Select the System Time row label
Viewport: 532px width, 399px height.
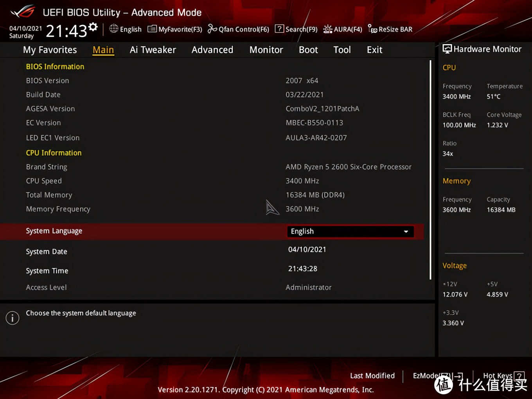(x=47, y=271)
